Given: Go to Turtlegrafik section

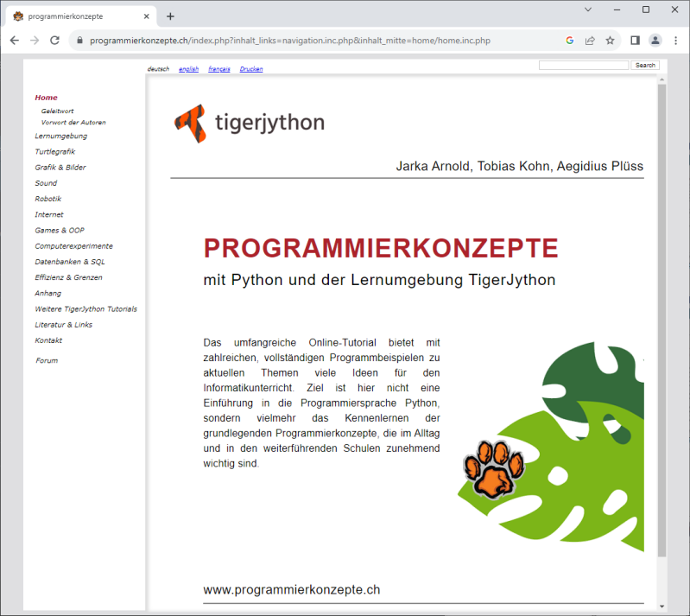Looking at the screenshot, I should [55, 152].
